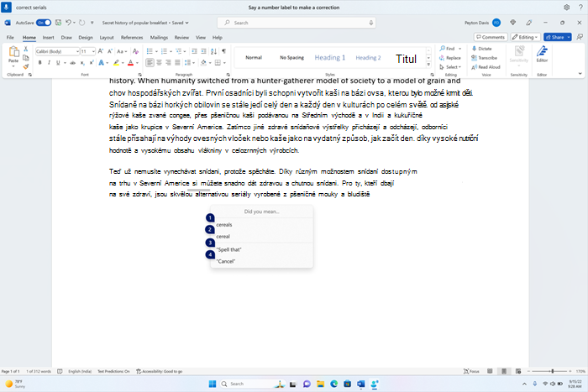Screen dimensions: 588x392
Task: Click the Share button
Action: point(557,37)
